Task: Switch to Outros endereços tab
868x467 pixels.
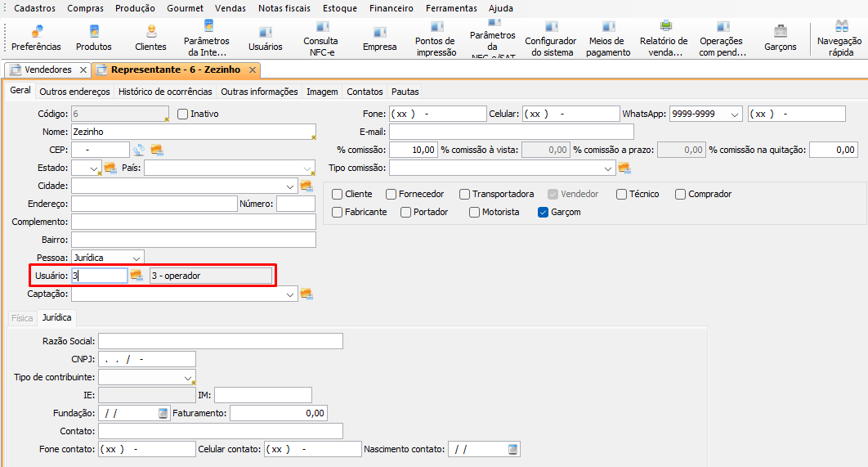Action: click(x=74, y=92)
